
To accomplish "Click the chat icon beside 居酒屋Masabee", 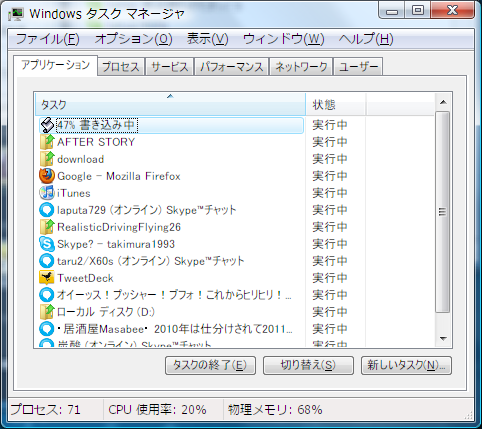I will tap(47, 329).
